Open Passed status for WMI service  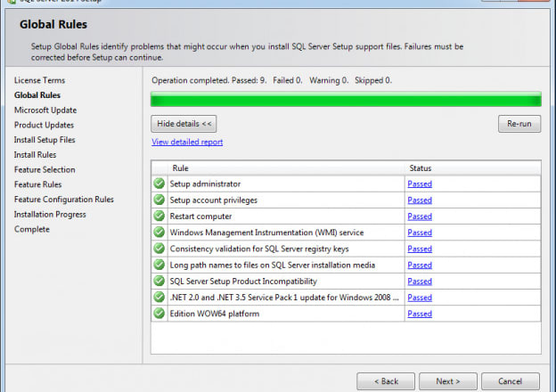coord(420,233)
